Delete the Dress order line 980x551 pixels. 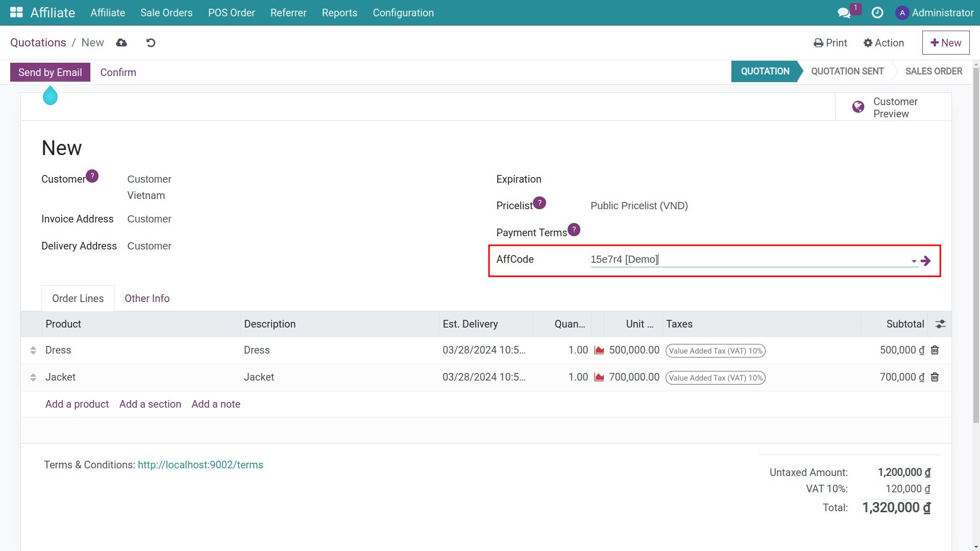pyautogui.click(x=935, y=350)
